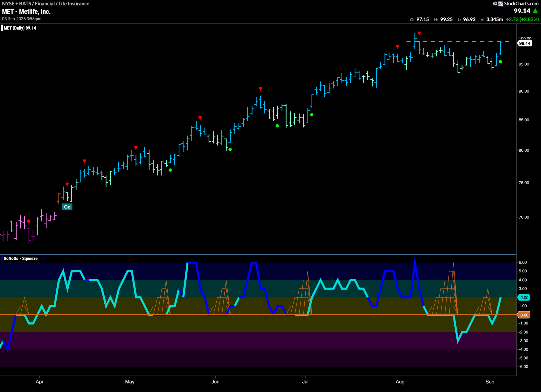Screen dimensions: 541x392
Task: Click the StockCharts.com logo text
Action: point(521,4)
